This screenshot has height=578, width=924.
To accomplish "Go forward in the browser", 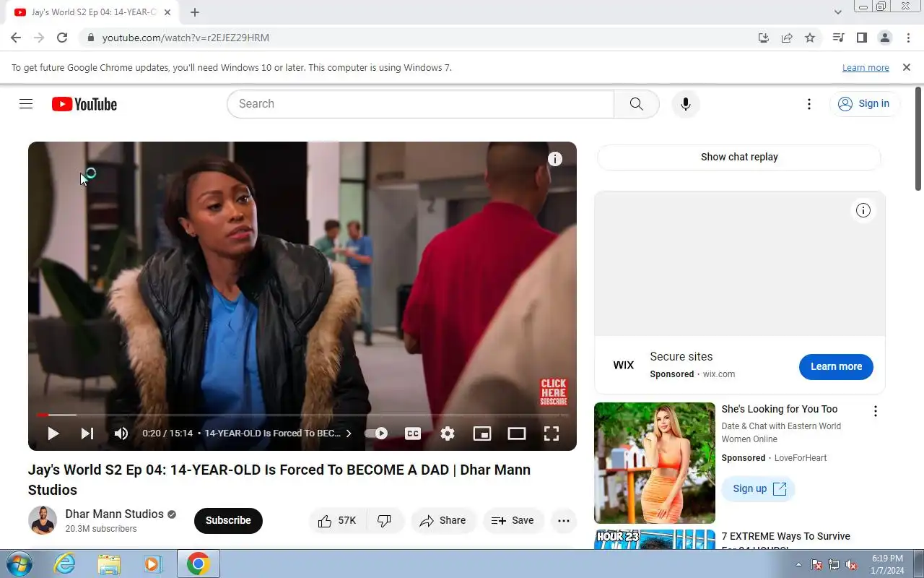I will (x=39, y=38).
